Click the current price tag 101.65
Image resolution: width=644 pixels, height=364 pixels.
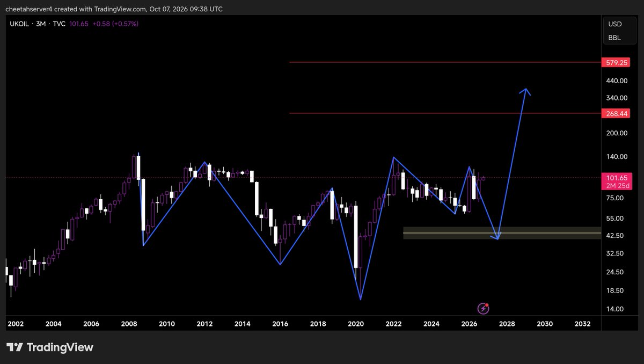(x=616, y=177)
